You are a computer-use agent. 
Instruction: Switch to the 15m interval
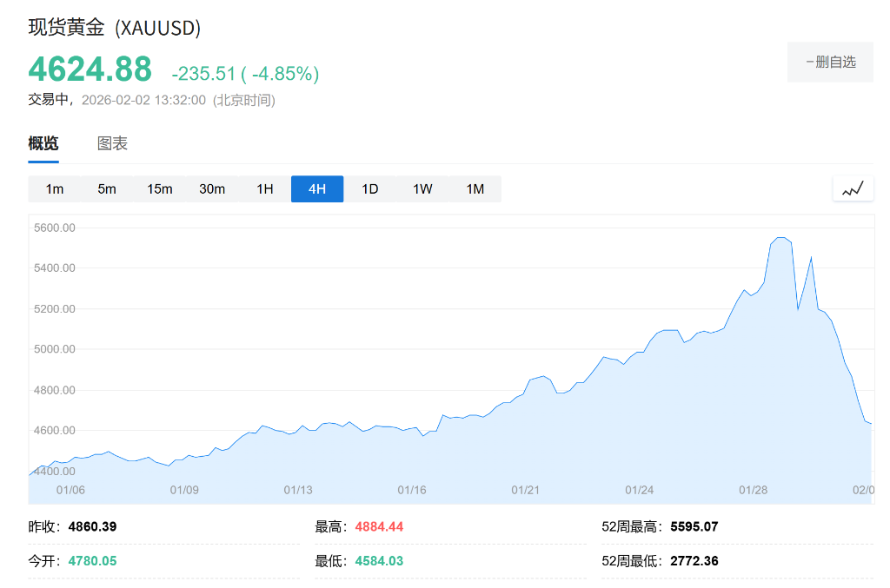coord(159,188)
